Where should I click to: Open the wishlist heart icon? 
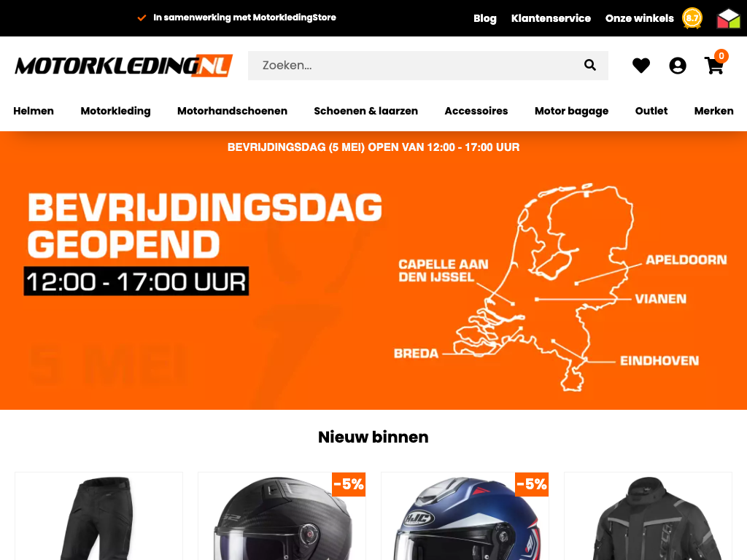click(640, 65)
